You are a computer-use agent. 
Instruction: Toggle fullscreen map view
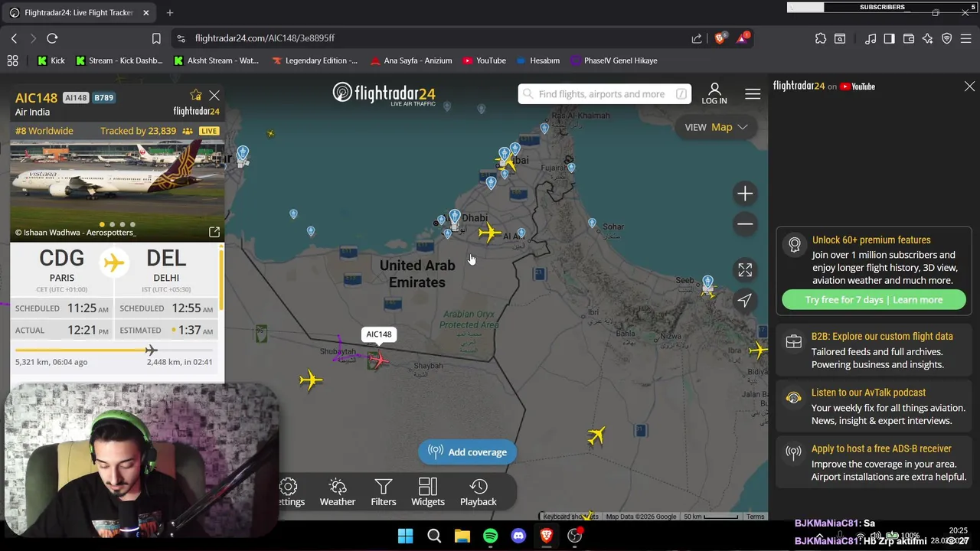pyautogui.click(x=745, y=270)
